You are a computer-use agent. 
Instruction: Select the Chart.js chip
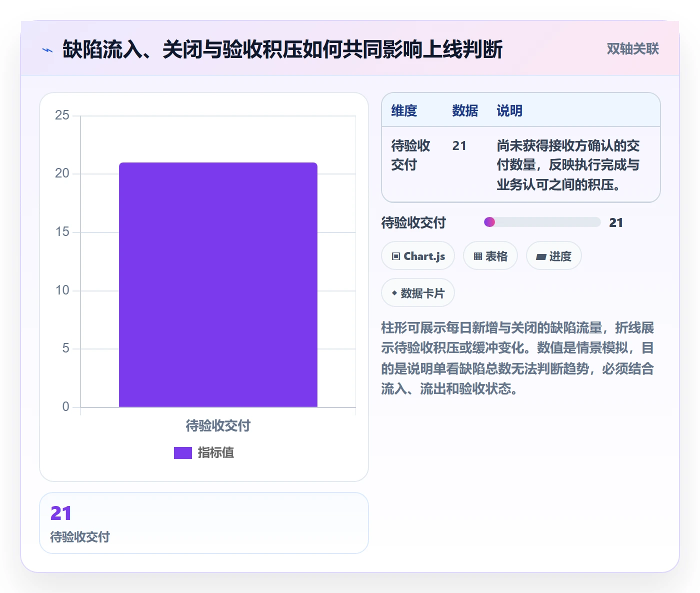tap(418, 256)
